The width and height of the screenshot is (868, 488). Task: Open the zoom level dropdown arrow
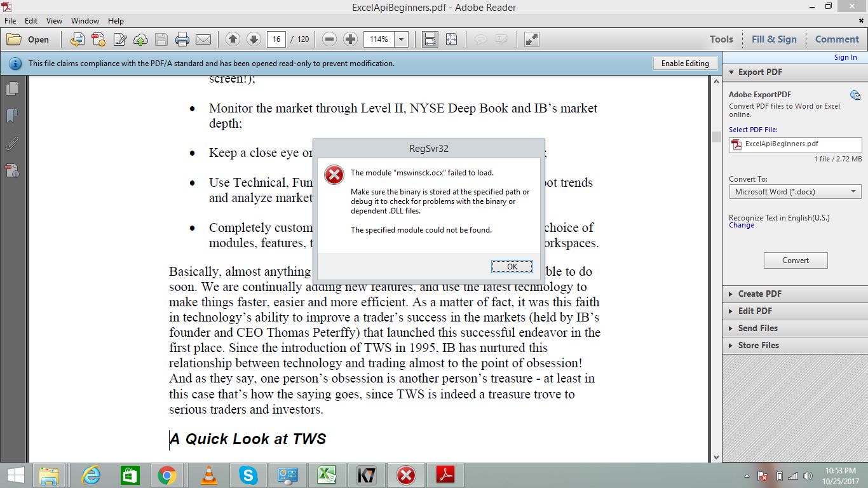[402, 39]
